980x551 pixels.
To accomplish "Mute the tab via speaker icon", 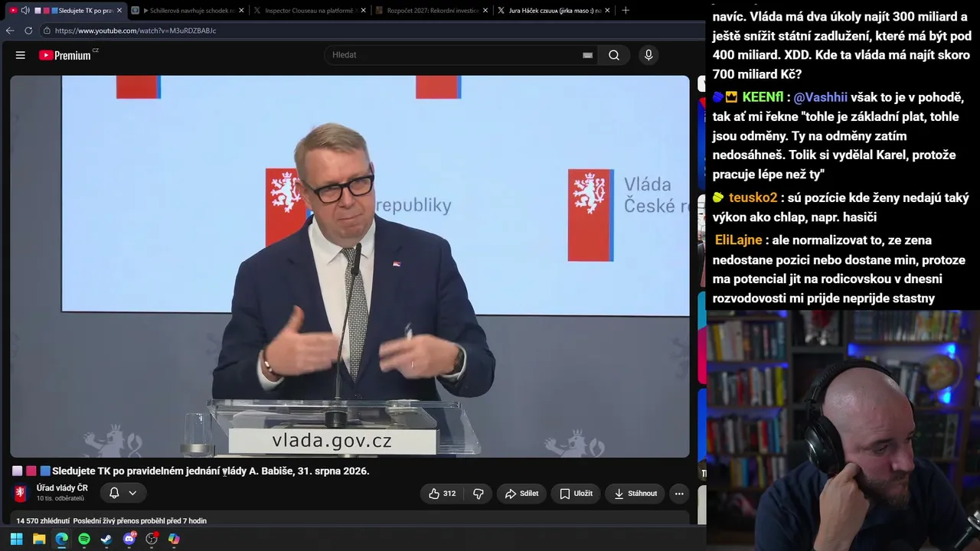I will pos(25,11).
